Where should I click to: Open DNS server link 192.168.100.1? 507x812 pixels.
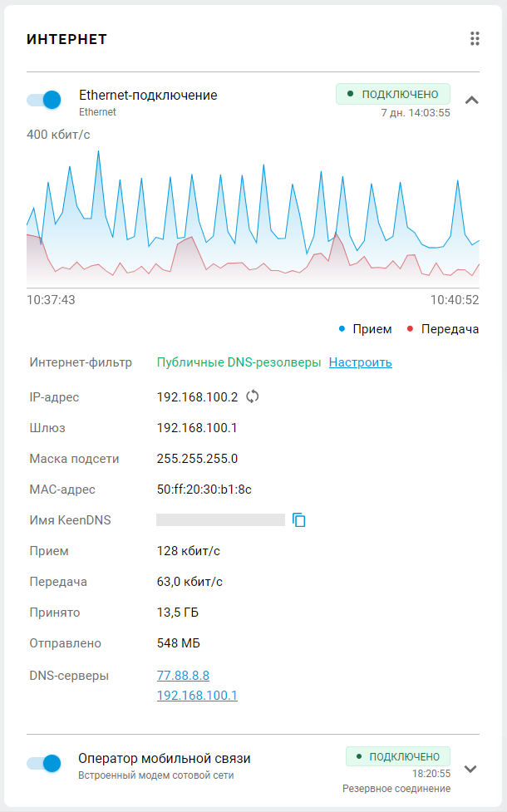(x=197, y=695)
